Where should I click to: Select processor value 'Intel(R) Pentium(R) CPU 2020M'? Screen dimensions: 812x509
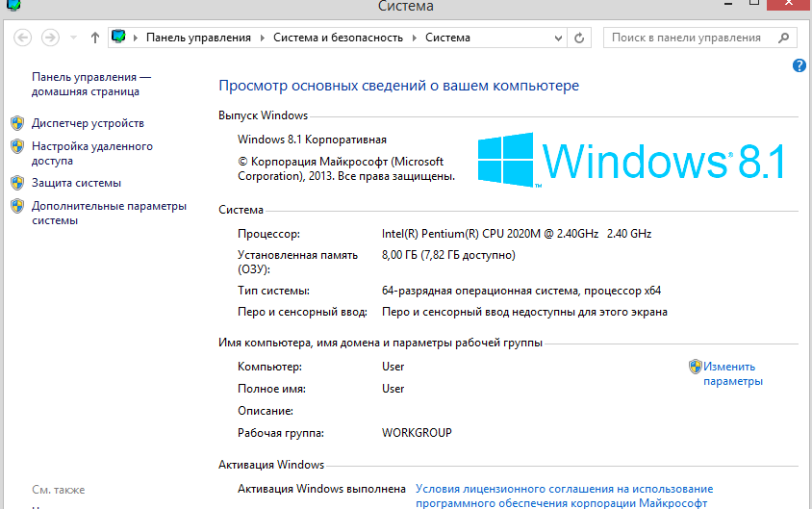pos(461,234)
